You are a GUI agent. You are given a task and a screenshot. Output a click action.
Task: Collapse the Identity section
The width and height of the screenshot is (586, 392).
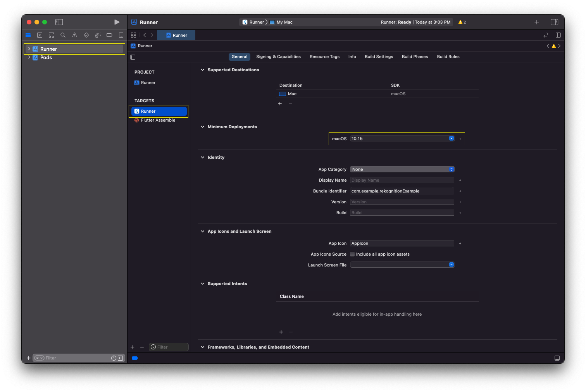(202, 157)
